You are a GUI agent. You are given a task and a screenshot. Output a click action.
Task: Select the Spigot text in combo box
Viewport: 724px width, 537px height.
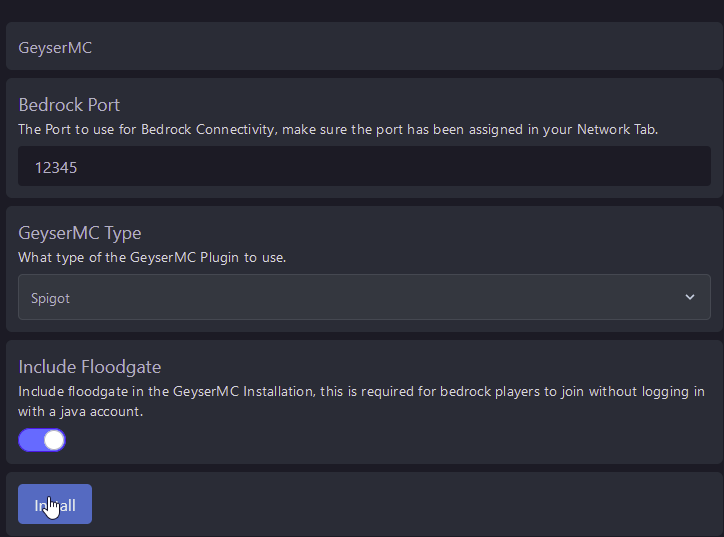coord(51,298)
